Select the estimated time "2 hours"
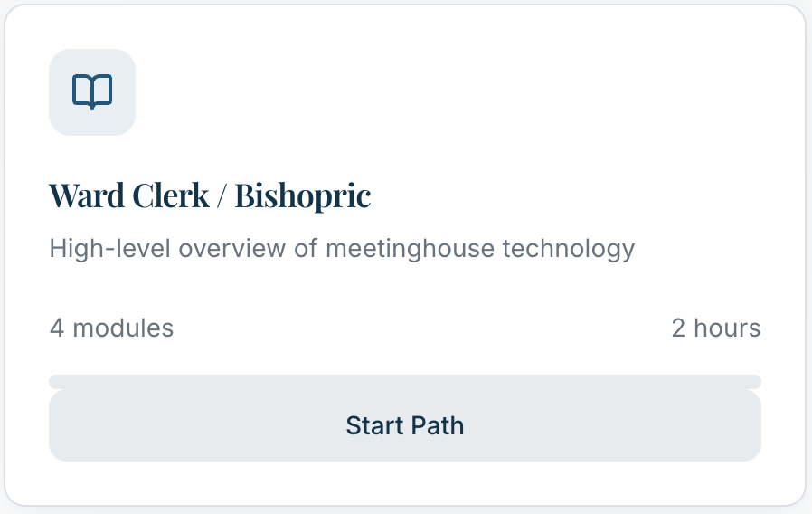 click(x=715, y=328)
